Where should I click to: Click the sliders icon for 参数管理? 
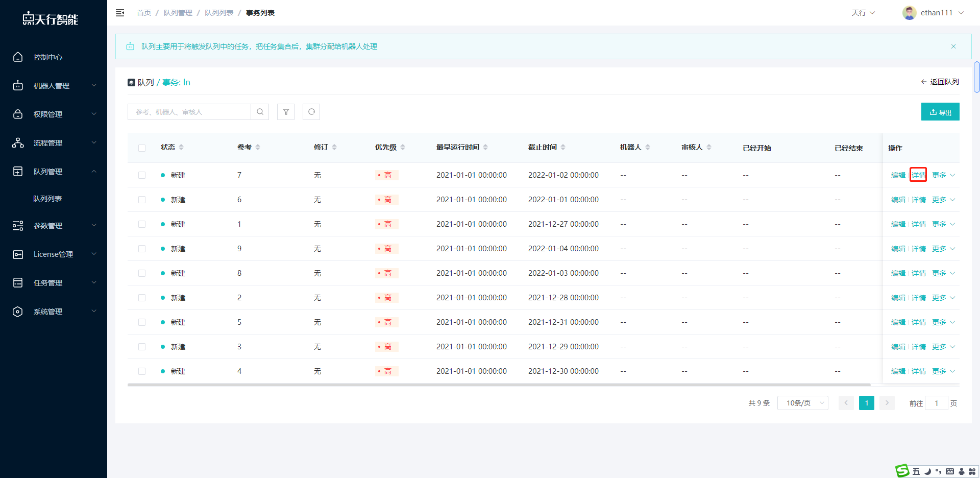[18, 226]
